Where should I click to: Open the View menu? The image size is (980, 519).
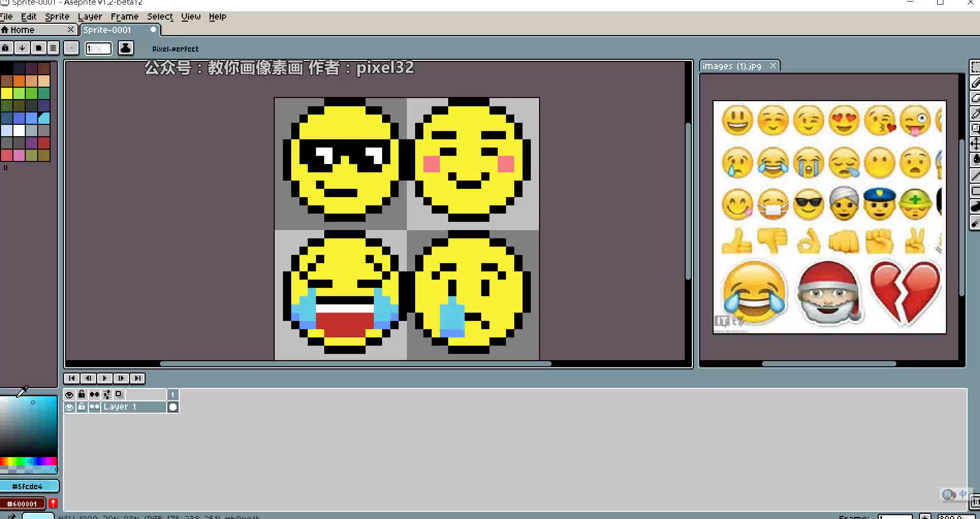click(191, 17)
